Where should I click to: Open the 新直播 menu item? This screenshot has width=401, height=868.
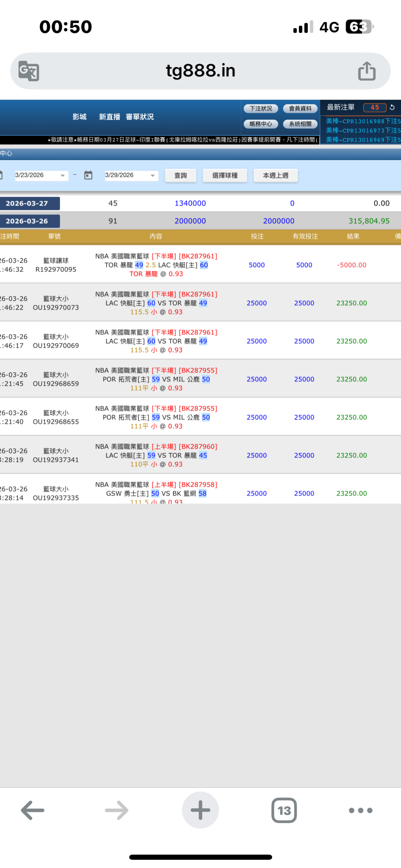110,117
